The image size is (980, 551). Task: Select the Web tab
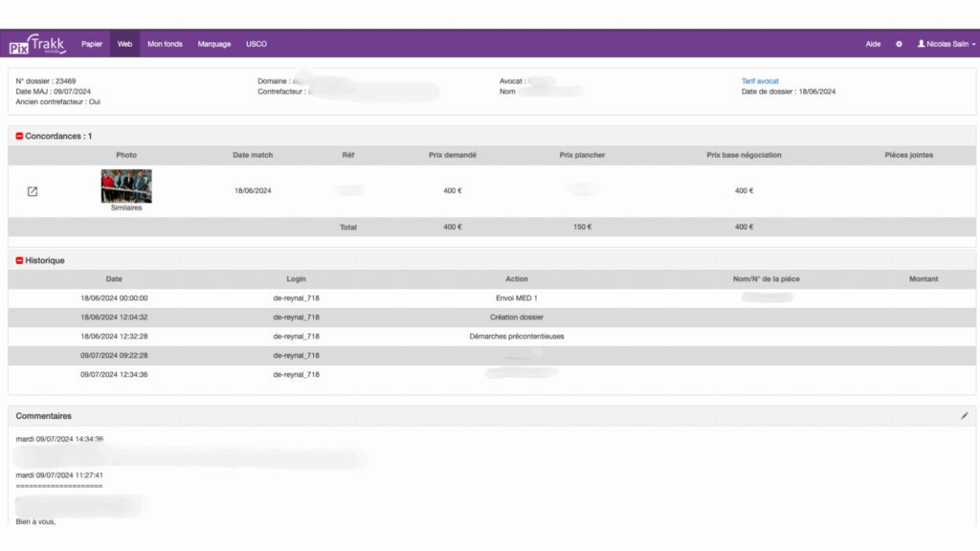click(124, 44)
